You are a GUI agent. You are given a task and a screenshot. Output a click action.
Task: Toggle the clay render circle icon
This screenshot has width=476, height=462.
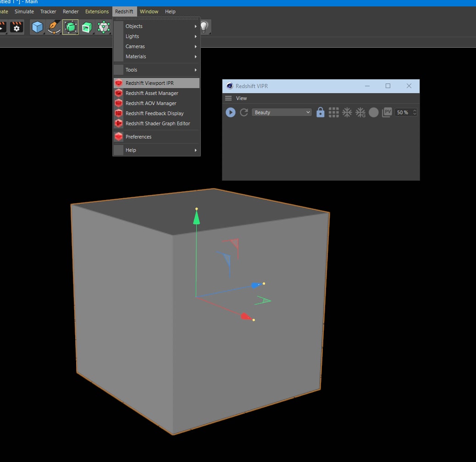[x=374, y=112]
